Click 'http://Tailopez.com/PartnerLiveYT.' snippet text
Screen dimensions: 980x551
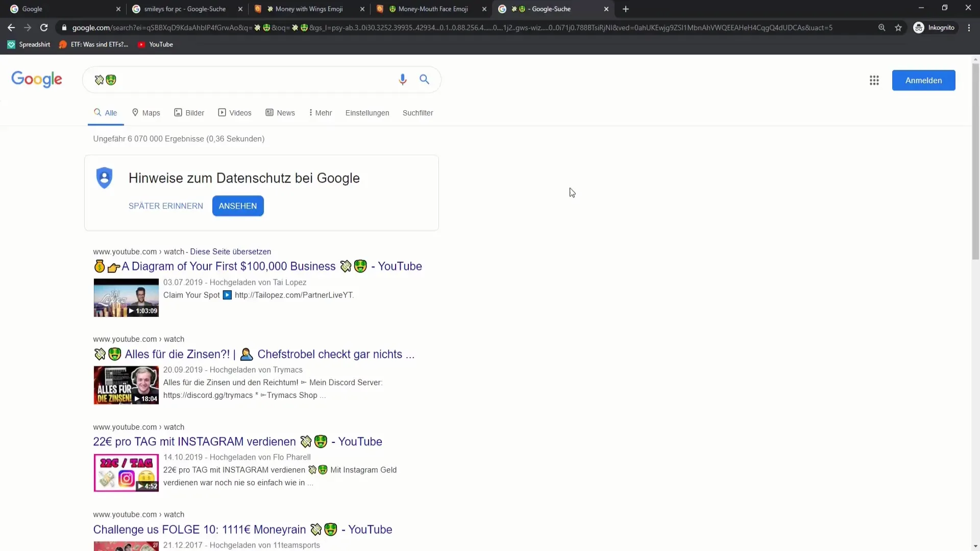pos(294,295)
